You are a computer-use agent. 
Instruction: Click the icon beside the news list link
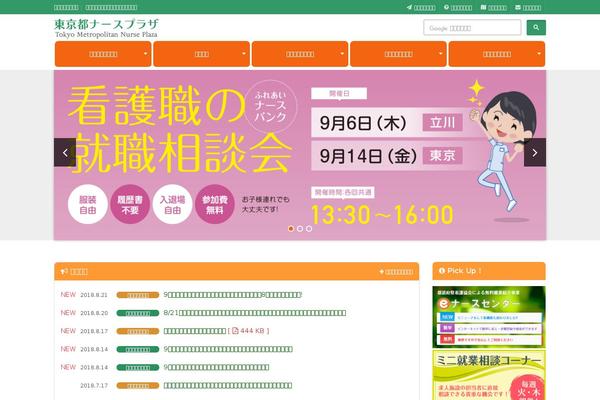[381, 272]
